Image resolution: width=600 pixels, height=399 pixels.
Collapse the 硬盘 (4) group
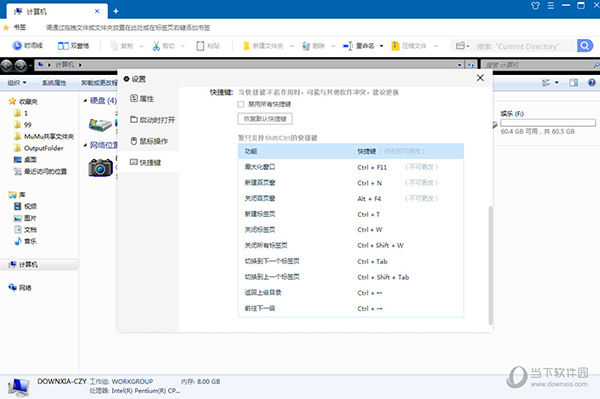click(85, 101)
